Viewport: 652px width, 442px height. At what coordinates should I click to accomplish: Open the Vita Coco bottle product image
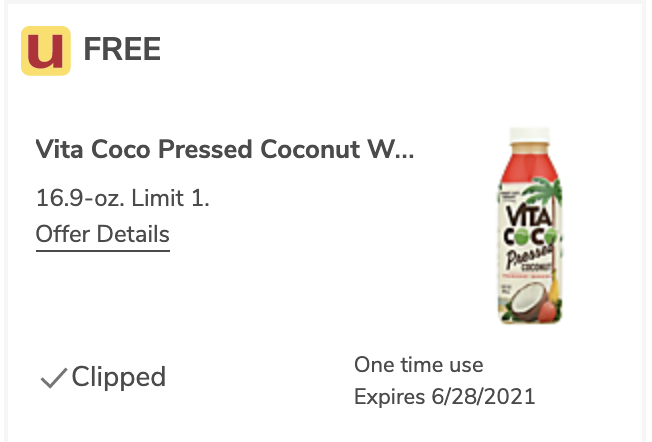[x=530, y=225]
